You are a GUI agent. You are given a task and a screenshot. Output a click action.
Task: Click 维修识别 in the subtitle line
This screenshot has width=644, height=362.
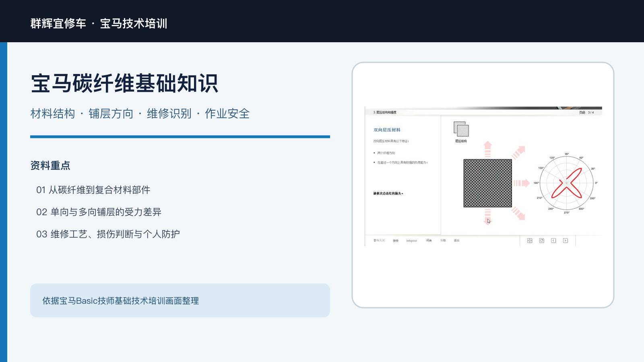pos(169,114)
